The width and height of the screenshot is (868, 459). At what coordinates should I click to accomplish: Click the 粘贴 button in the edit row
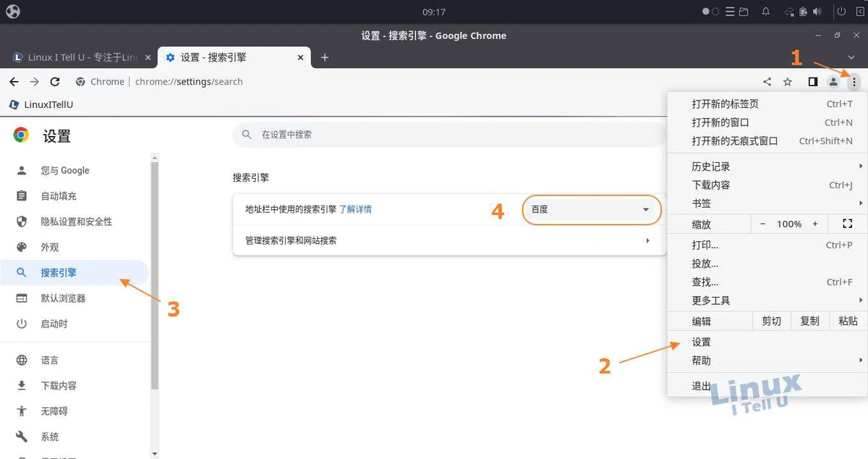click(x=848, y=321)
